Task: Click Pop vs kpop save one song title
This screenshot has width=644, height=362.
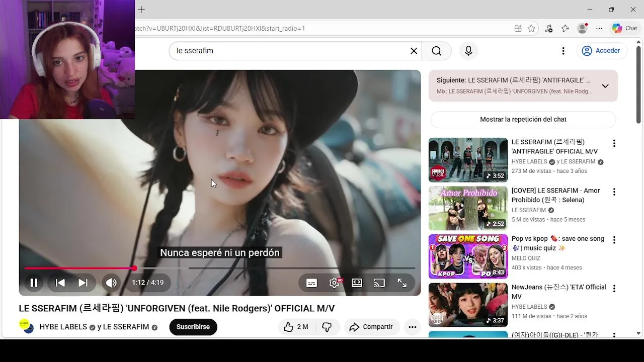Action: tap(557, 243)
